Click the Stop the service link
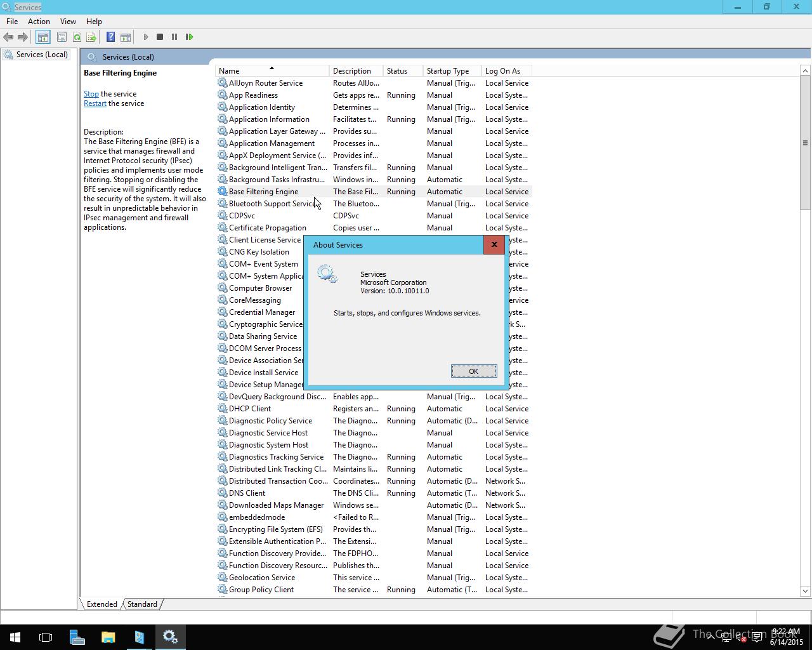Image resolution: width=812 pixels, height=650 pixels. 91,94
